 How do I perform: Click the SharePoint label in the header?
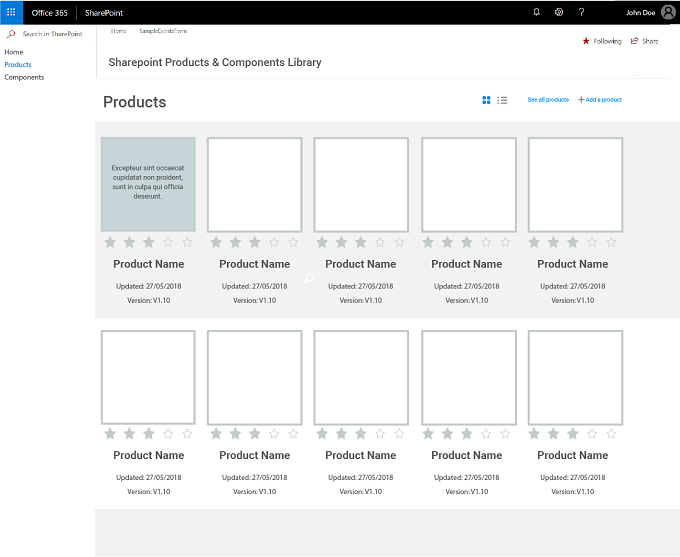104,13
